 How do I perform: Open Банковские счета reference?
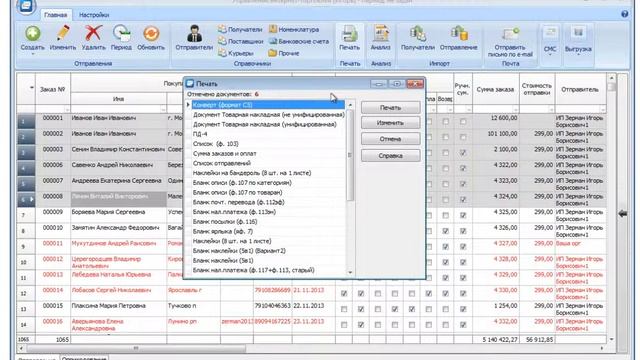[x=298, y=41]
